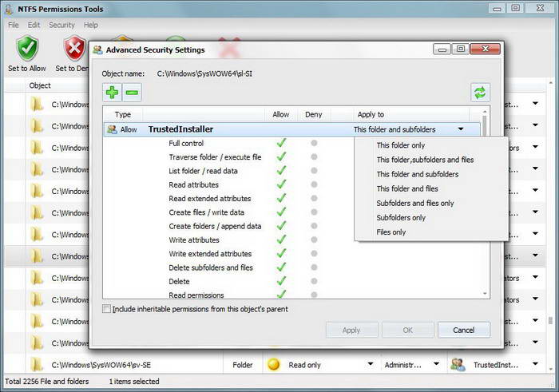Screen dimensions: 559x392
Task: Click the TrustedInstaller user icon in Allow row
Action: pos(112,129)
